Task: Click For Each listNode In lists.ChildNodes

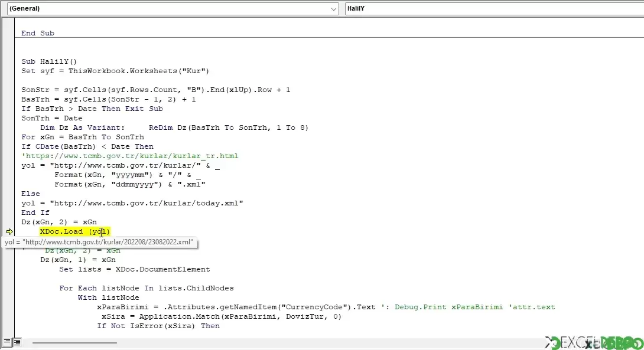Action: (x=146, y=288)
